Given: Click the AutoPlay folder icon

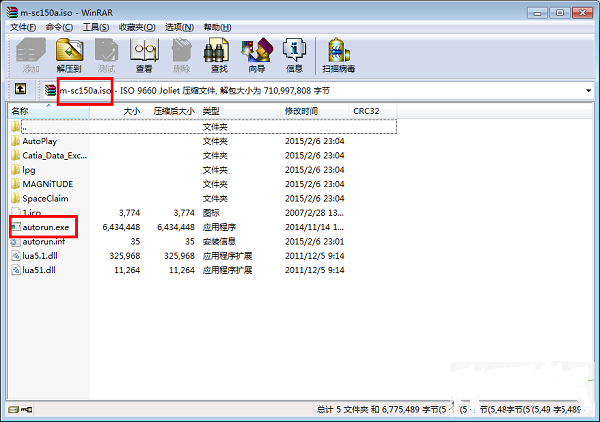Looking at the screenshot, I should pyautogui.click(x=15, y=141).
